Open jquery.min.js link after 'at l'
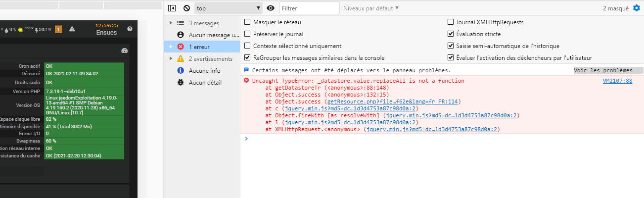 (x=350, y=122)
